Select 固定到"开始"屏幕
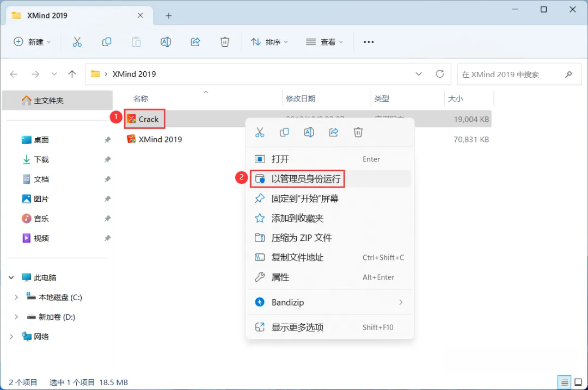Viewport: 588px width, 390px height. pos(330,199)
